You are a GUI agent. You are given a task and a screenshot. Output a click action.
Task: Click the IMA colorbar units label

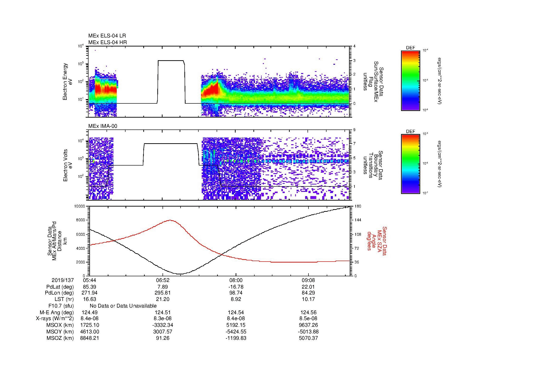(x=439, y=164)
